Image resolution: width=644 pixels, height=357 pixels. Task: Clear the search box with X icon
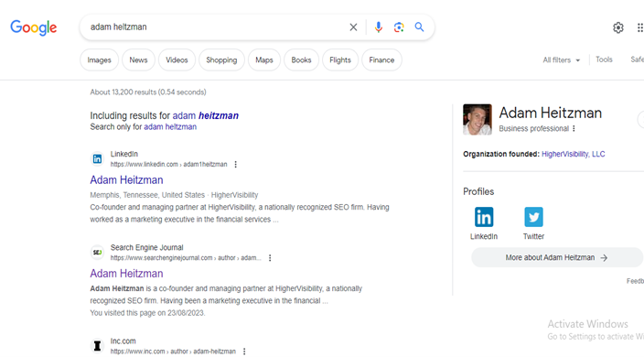(x=353, y=27)
